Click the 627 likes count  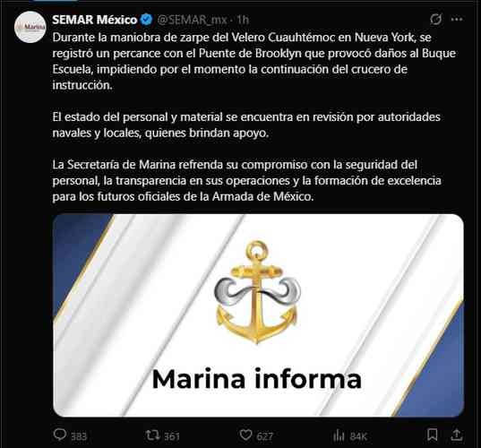click(265, 436)
